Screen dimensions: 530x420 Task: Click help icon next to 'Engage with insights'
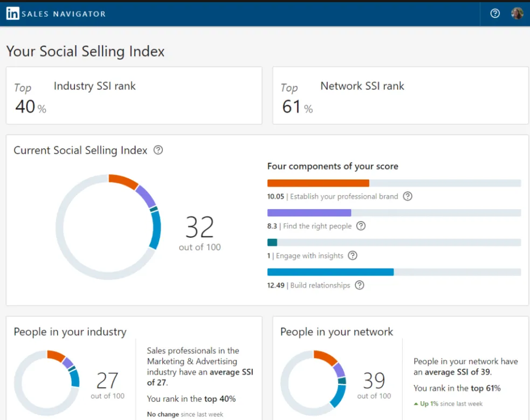(x=352, y=256)
